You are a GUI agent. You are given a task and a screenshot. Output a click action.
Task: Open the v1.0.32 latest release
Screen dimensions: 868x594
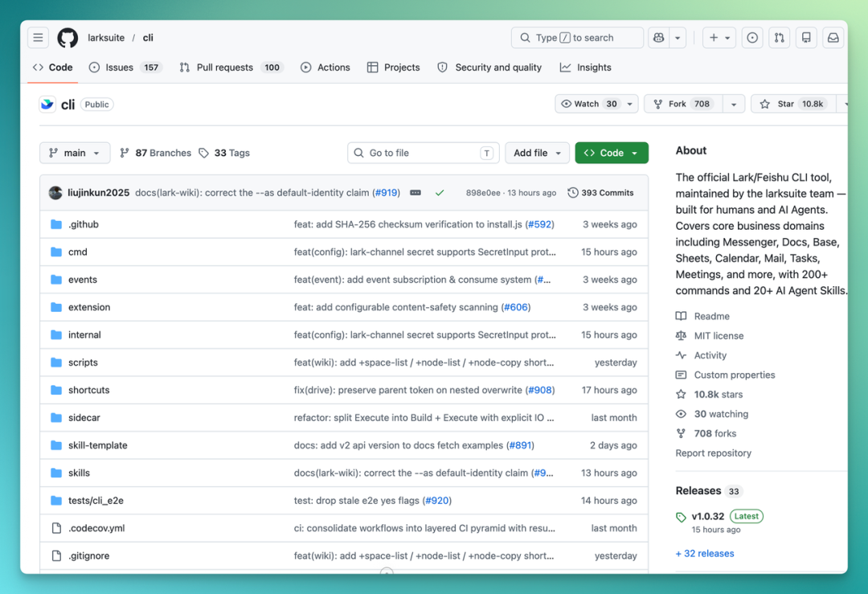point(707,517)
